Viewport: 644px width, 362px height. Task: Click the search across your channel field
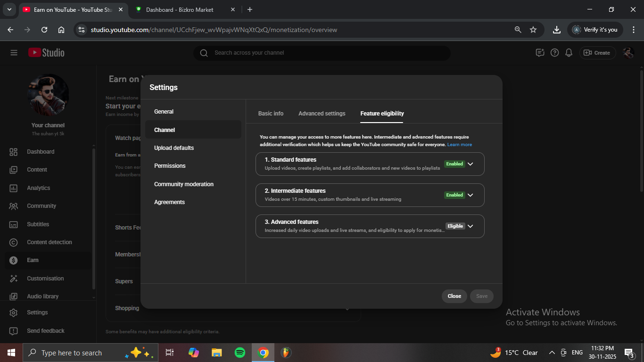(321, 53)
